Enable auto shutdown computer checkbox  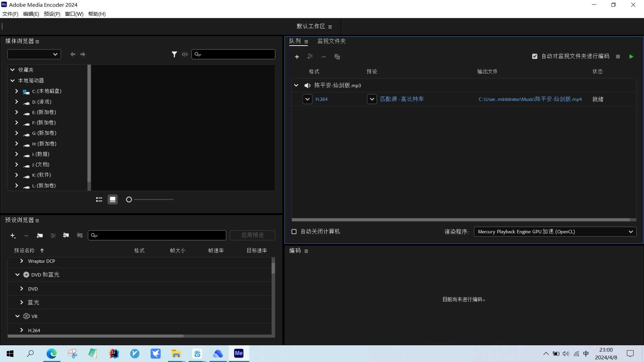coord(294,232)
